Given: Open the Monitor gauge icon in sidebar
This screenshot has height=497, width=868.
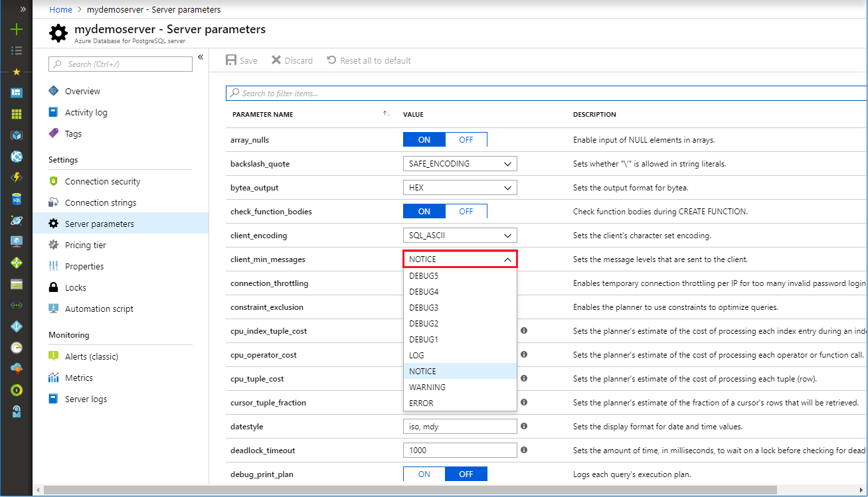Looking at the screenshot, I should coord(17,348).
